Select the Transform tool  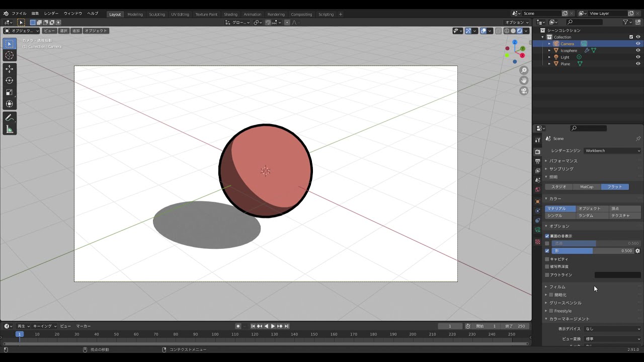point(9,104)
